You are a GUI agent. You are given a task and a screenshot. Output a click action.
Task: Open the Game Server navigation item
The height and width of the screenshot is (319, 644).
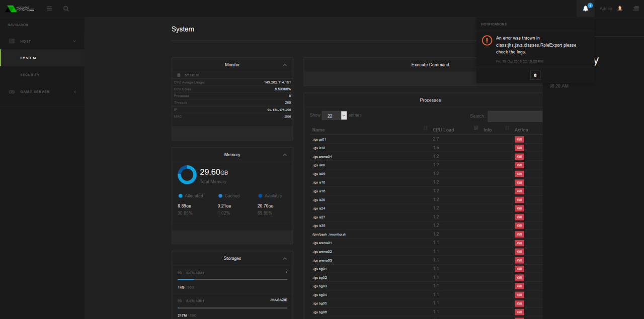42,92
